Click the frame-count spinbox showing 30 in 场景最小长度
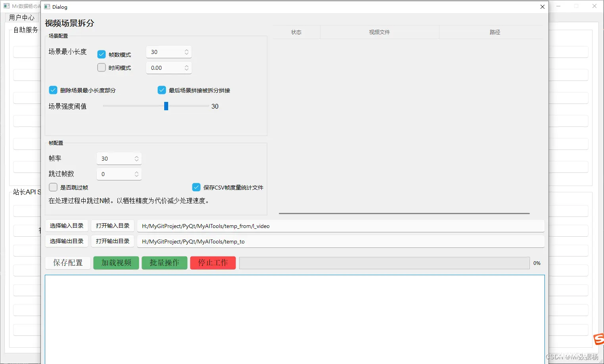Viewport: 604px width, 364px height. [x=169, y=52]
